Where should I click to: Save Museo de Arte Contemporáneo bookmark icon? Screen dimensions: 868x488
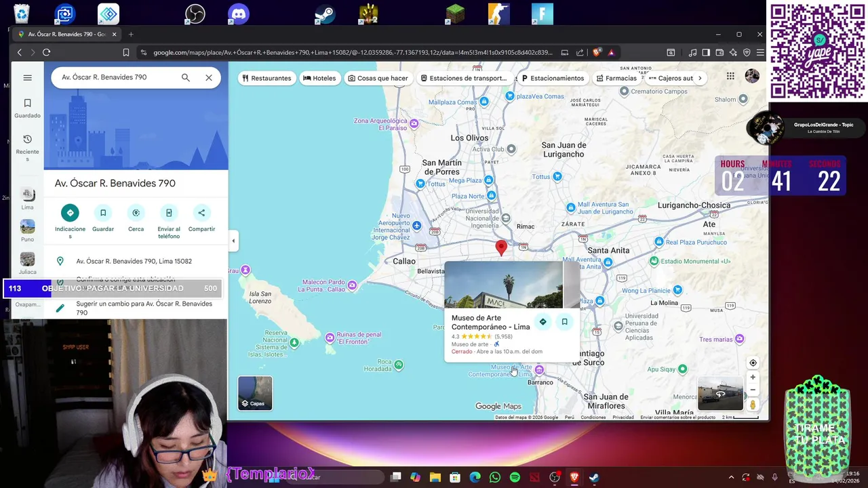point(564,322)
